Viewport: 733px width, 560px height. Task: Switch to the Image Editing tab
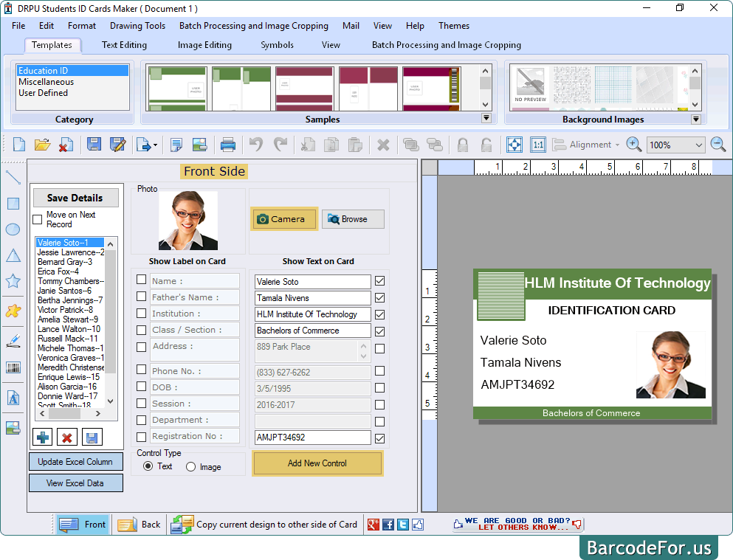tap(204, 45)
